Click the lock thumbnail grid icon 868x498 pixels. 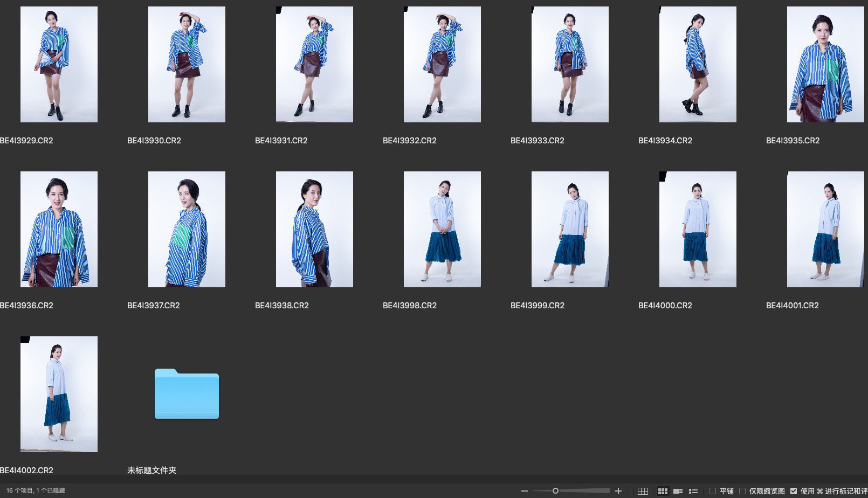tap(643, 491)
